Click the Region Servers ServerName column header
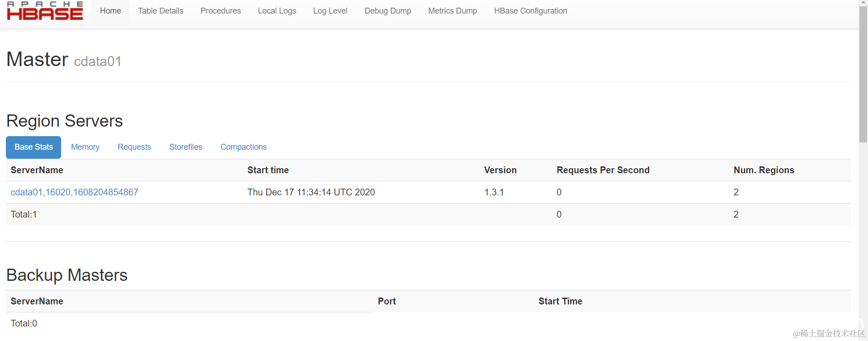The image size is (868, 341). pyautogui.click(x=37, y=170)
